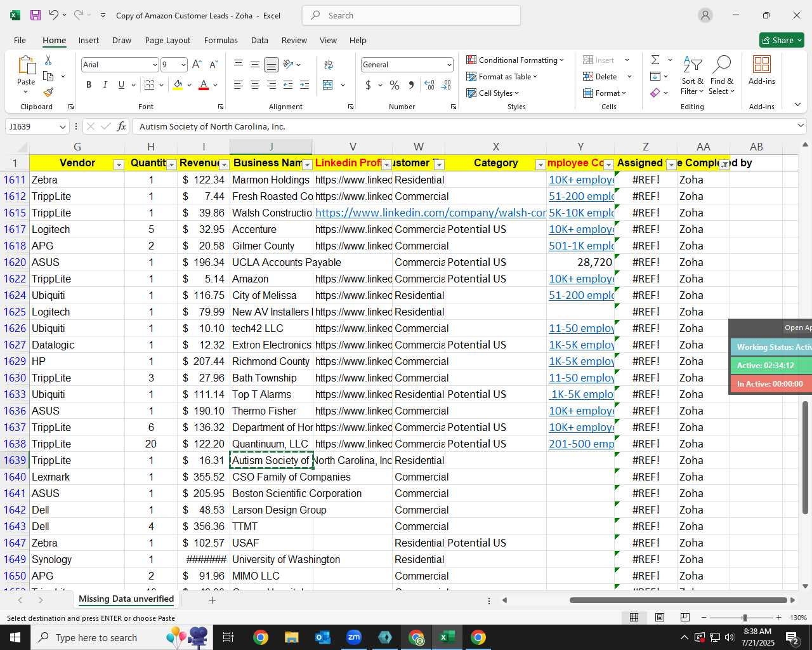Viewport: 812px width, 650px height.
Task: Click the Cut scissors icon
Action: pyautogui.click(x=48, y=60)
